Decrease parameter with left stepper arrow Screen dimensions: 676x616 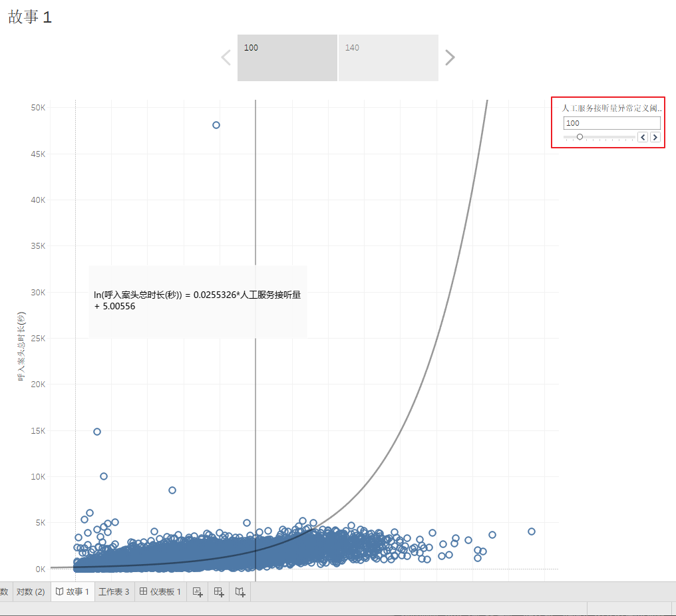point(643,137)
